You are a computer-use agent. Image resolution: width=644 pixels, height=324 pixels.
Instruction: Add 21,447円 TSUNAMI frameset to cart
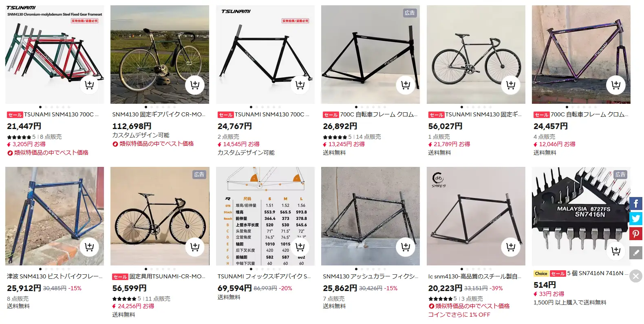89,85
